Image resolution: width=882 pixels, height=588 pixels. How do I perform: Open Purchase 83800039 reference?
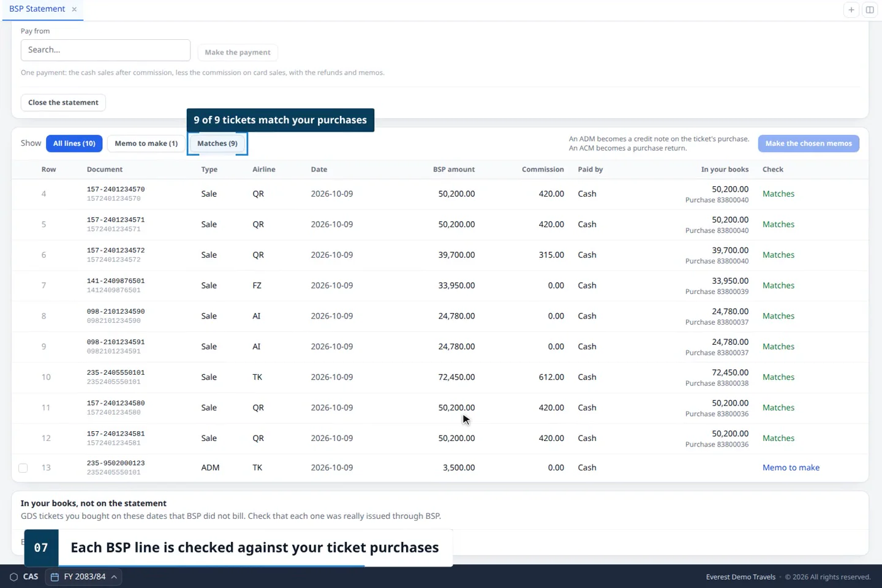tap(717, 292)
